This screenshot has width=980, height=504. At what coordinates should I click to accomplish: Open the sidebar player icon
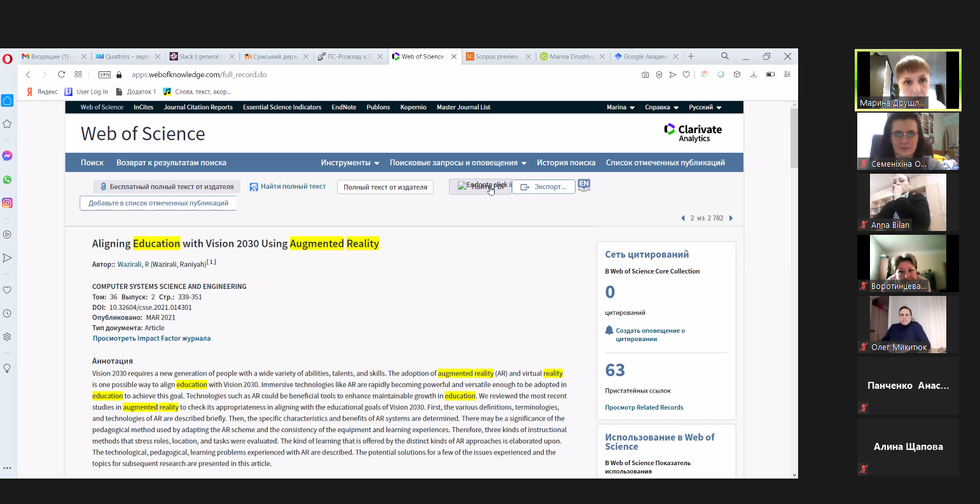tap(7, 234)
